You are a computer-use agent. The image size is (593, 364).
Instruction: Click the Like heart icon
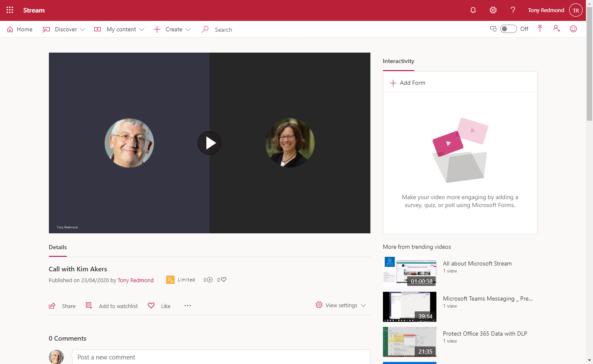pyautogui.click(x=151, y=306)
